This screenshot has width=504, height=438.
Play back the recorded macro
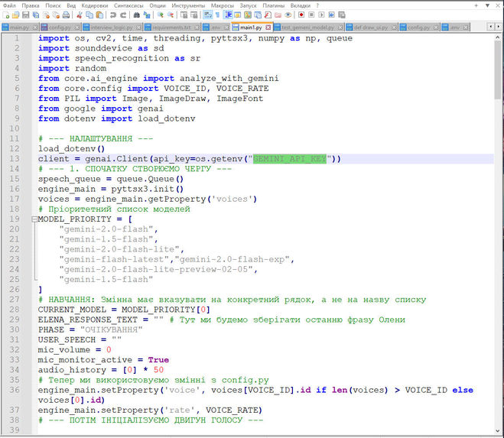click(x=321, y=15)
